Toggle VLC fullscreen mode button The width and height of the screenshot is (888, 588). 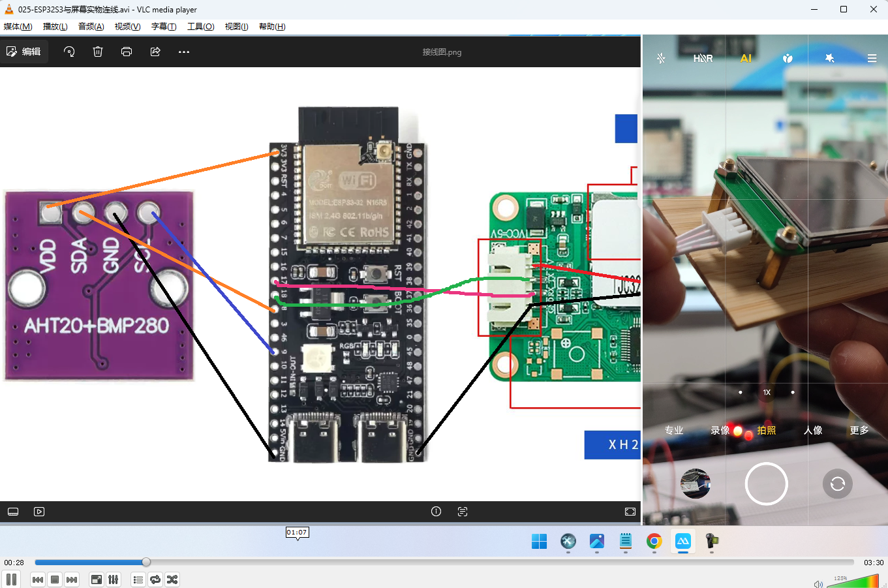coord(97,580)
